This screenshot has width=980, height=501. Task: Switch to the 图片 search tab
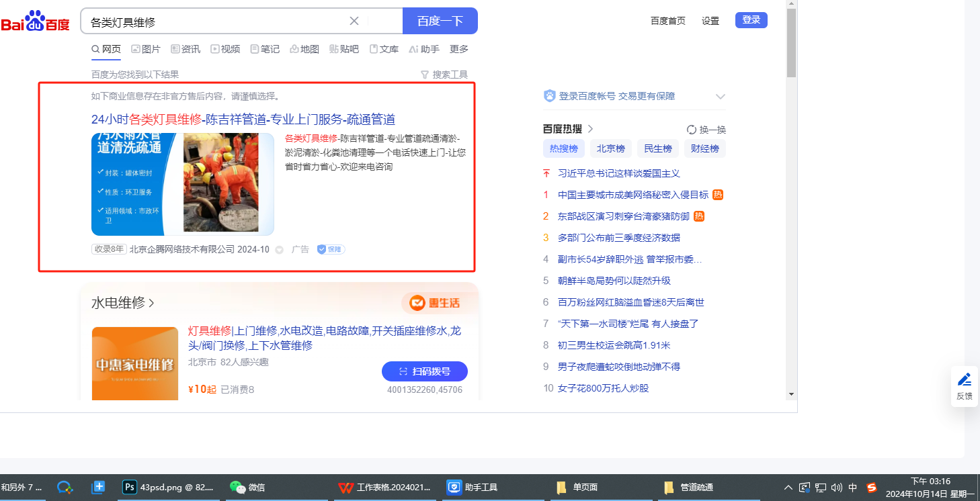[146, 49]
